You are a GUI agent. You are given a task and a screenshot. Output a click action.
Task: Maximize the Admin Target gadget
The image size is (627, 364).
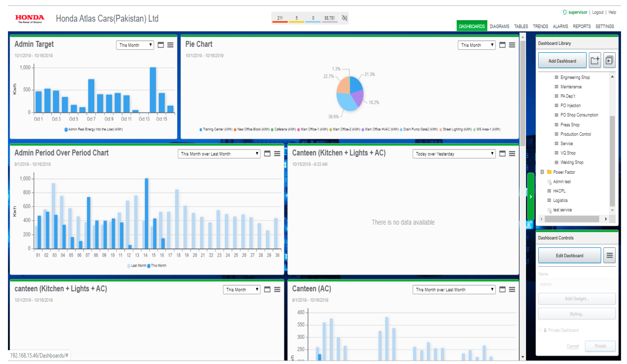[161, 45]
